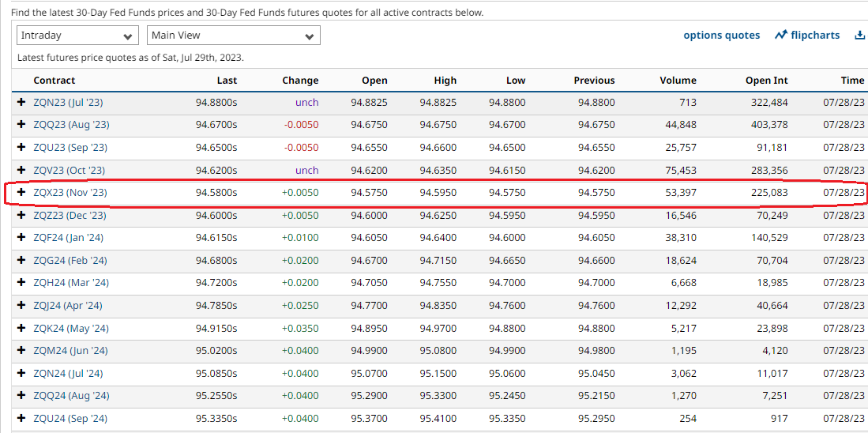
Task: Open the ZQJ24 (Apr '24) contract link
Action: [68, 306]
